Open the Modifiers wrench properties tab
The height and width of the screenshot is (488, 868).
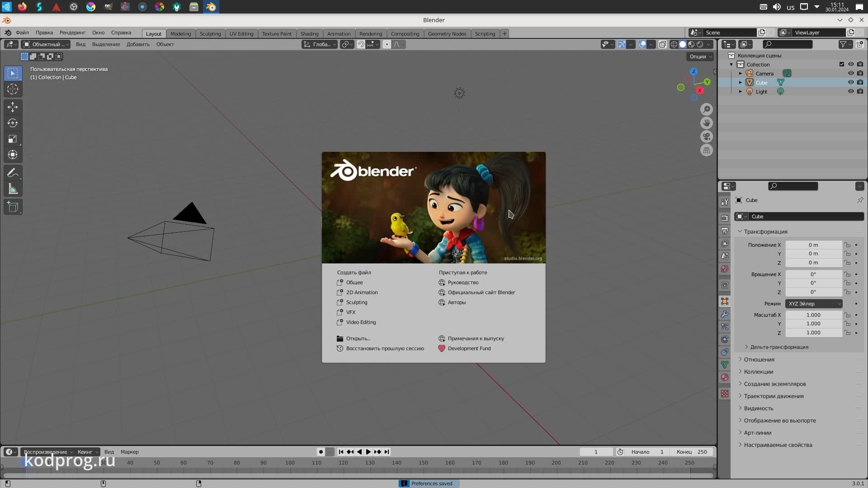click(725, 314)
